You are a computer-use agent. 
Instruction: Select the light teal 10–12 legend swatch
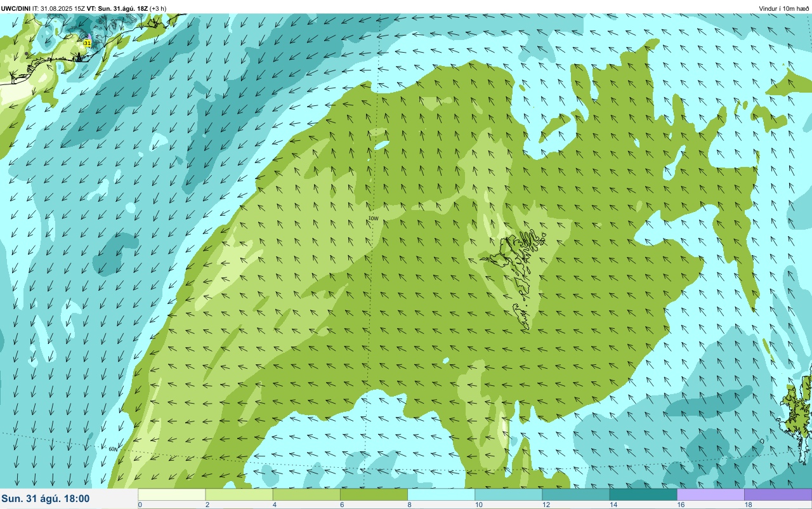click(x=509, y=494)
